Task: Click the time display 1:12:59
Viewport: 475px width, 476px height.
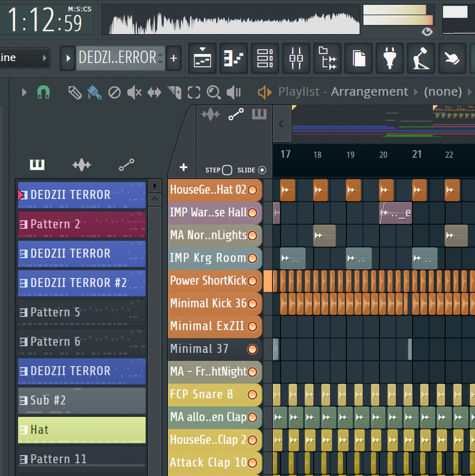Action: 47,20
